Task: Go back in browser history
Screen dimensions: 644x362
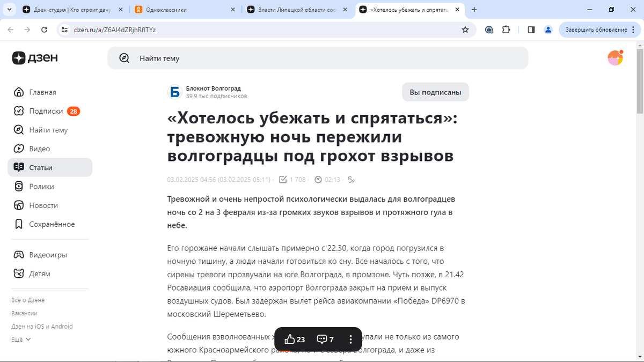Action: 10,29
